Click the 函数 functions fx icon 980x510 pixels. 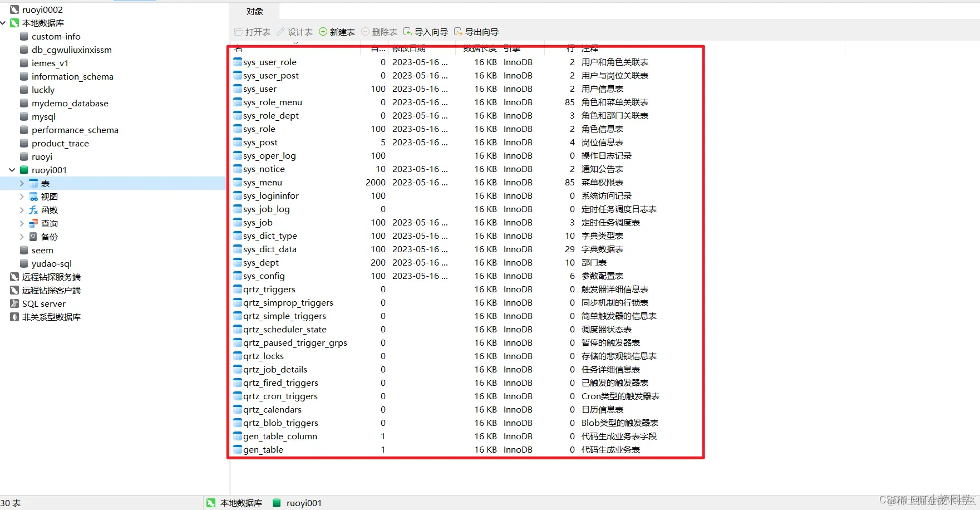34,210
